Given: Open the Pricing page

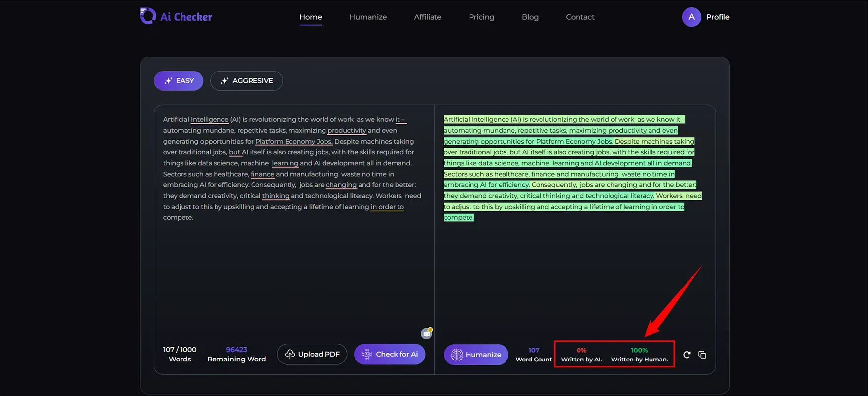Looking at the screenshot, I should click(481, 17).
